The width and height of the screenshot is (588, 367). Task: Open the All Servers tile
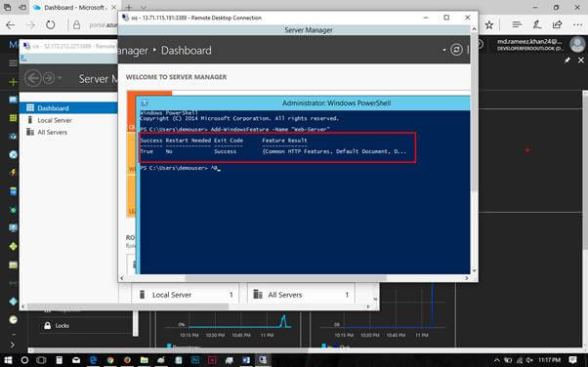(x=301, y=295)
